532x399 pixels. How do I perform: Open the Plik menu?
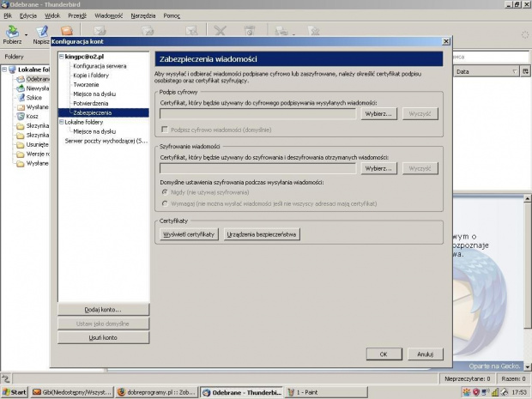pyautogui.click(x=8, y=15)
